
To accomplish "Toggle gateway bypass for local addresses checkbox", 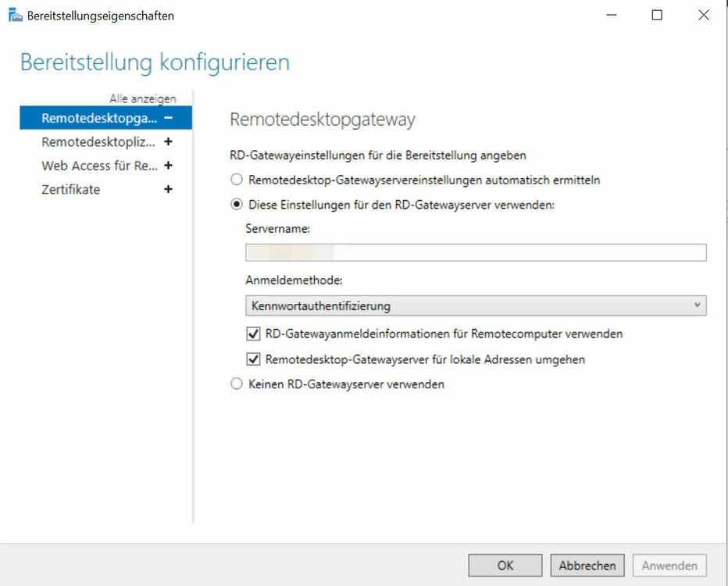I will 253,359.
